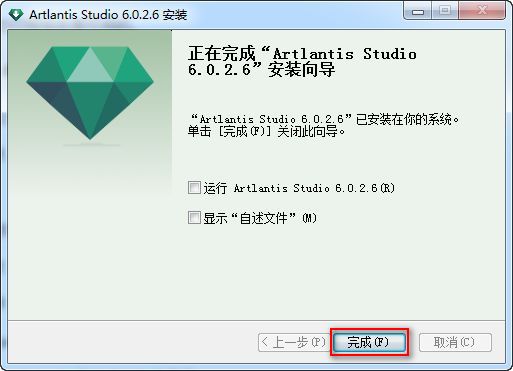Click heading 正在完成 Artlantis Studio 安装向导

[302, 62]
